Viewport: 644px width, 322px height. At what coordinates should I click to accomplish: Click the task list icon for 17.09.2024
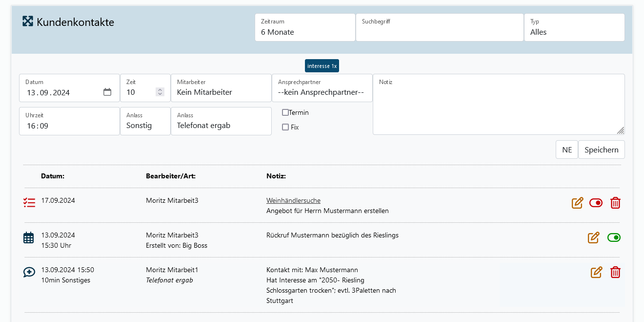click(29, 203)
